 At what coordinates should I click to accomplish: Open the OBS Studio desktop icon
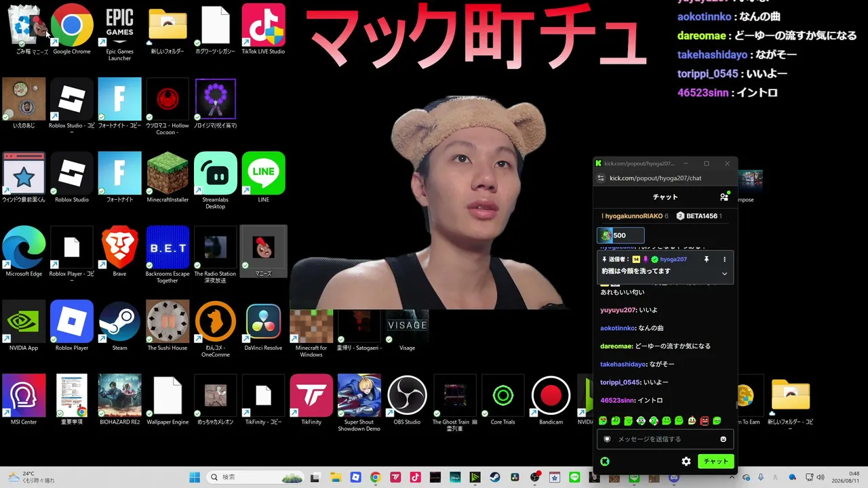pyautogui.click(x=407, y=399)
